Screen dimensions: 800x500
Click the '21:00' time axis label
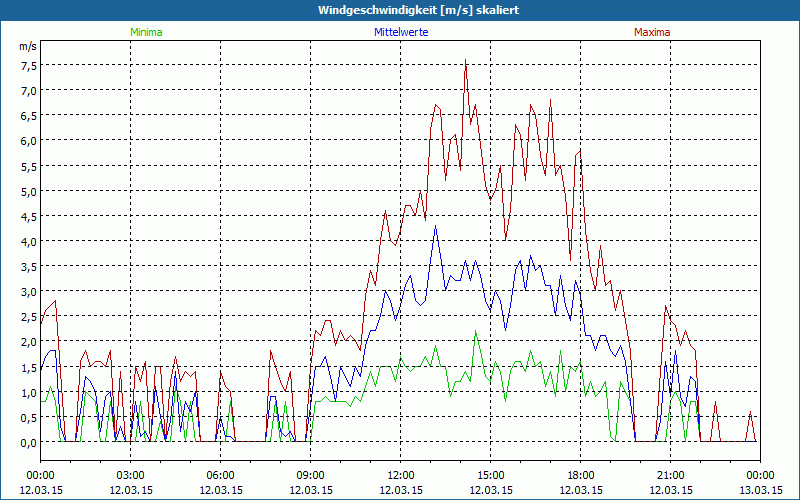click(x=670, y=476)
